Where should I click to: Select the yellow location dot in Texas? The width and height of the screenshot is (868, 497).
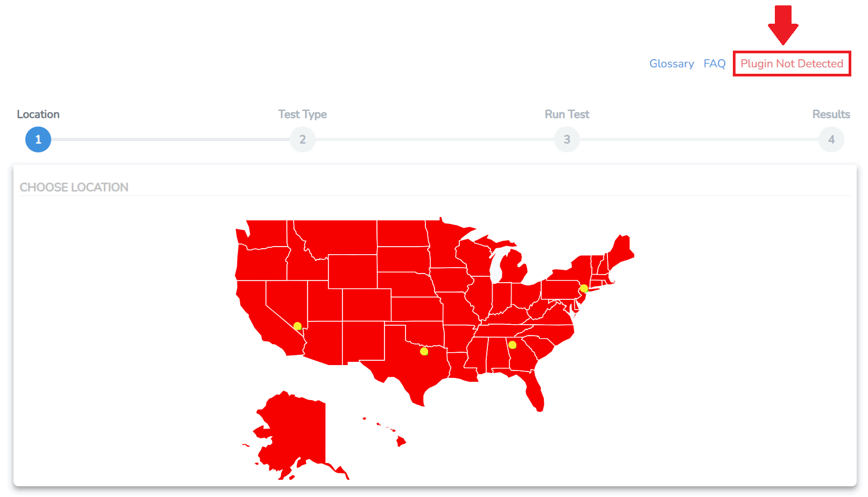(424, 351)
